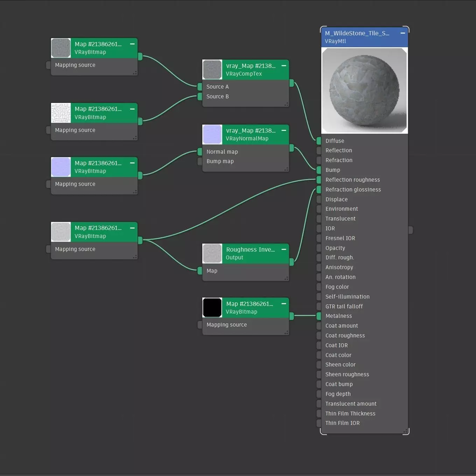The width and height of the screenshot is (476, 476).
Task: Click the Diffuse input socket
Action: click(x=319, y=141)
